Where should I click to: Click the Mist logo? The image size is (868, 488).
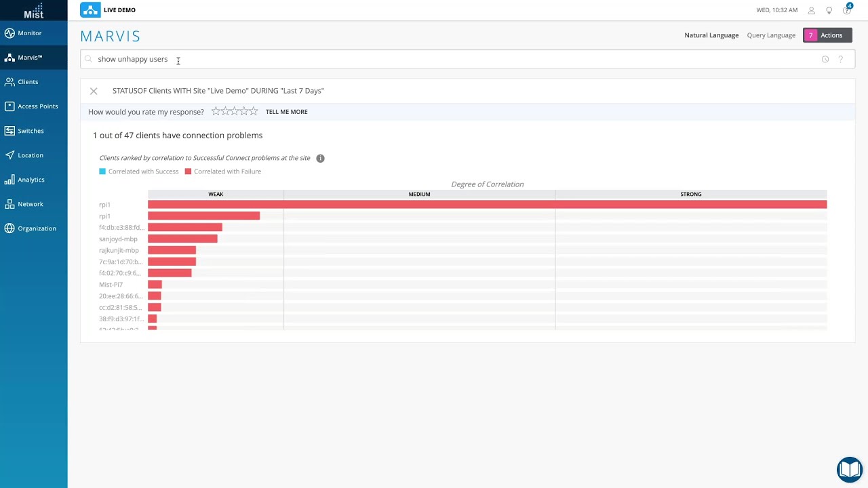pyautogui.click(x=33, y=10)
